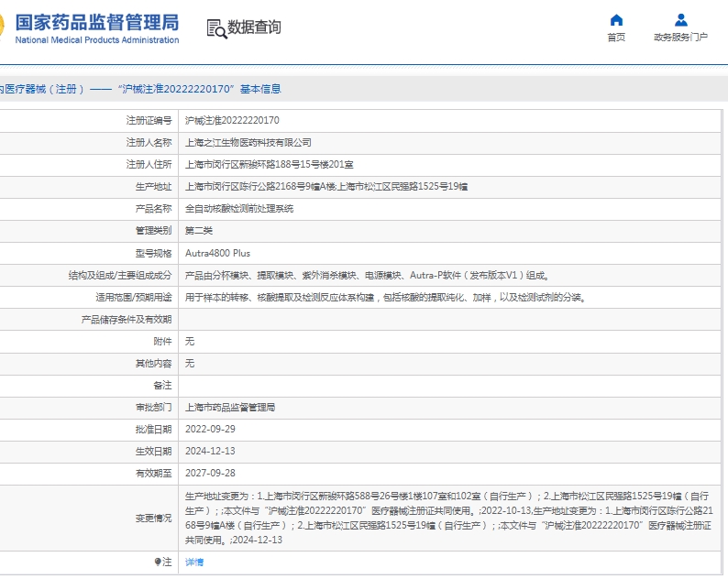This screenshot has height=579, width=728.
Task: Click the 注册证编号 field label
Action: pos(149,121)
